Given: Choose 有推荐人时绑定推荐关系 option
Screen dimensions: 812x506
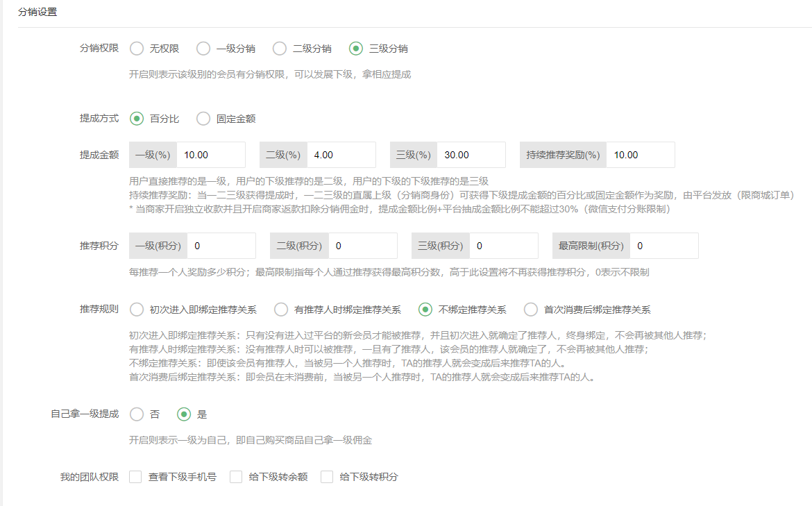Looking at the screenshot, I should click(281, 310).
